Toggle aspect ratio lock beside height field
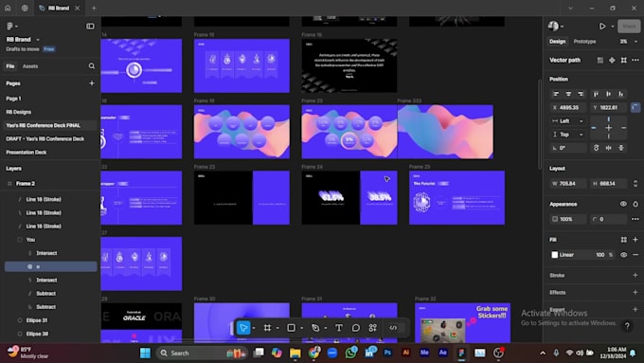Image resolution: width=644 pixels, height=363 pixels. coord(635,183)
